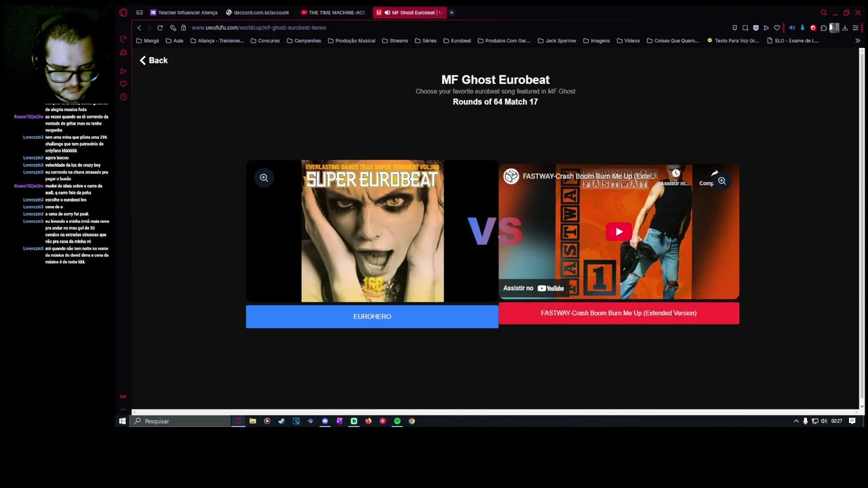Open the Vídeos bookmark folder

tap(627, 41)
